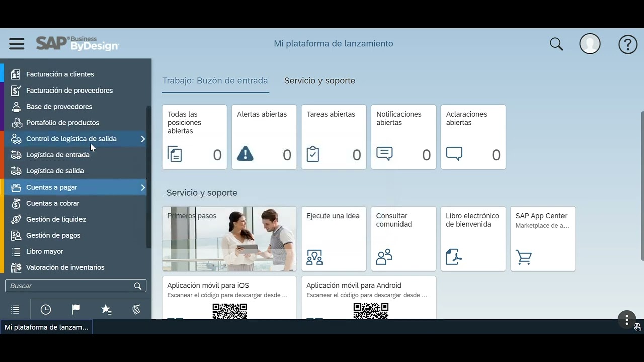
Task: Click the search magnifier in header
Action: [x=556, y=44]
